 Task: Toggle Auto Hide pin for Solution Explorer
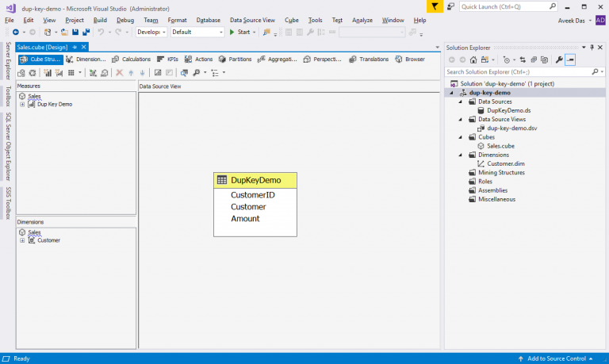click(592, 48)
